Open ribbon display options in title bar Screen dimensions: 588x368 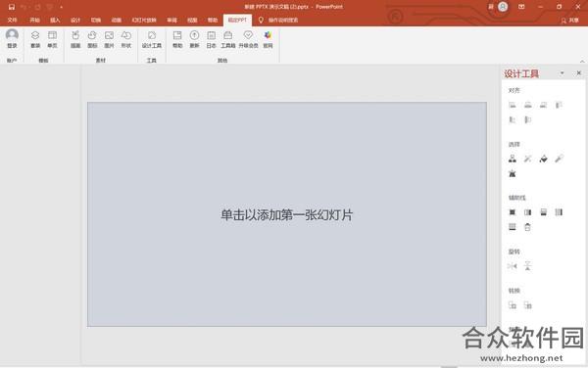coord(521,7)
